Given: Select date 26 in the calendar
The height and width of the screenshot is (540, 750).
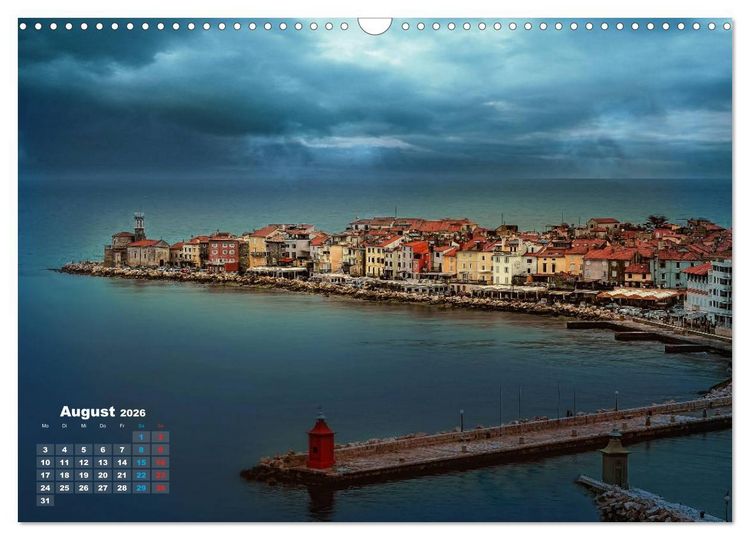Looking at the screenshot, I should pos(84,488).
